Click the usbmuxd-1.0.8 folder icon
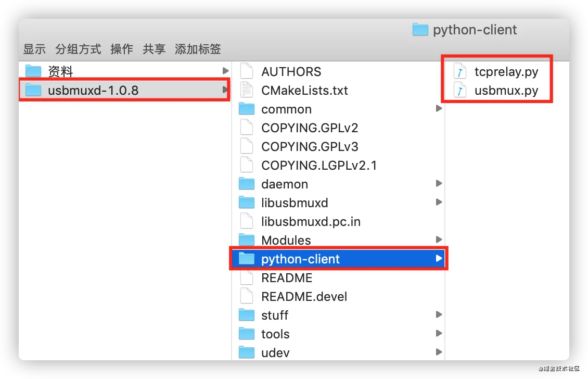588x379 pixels. [x=33, y=90]
